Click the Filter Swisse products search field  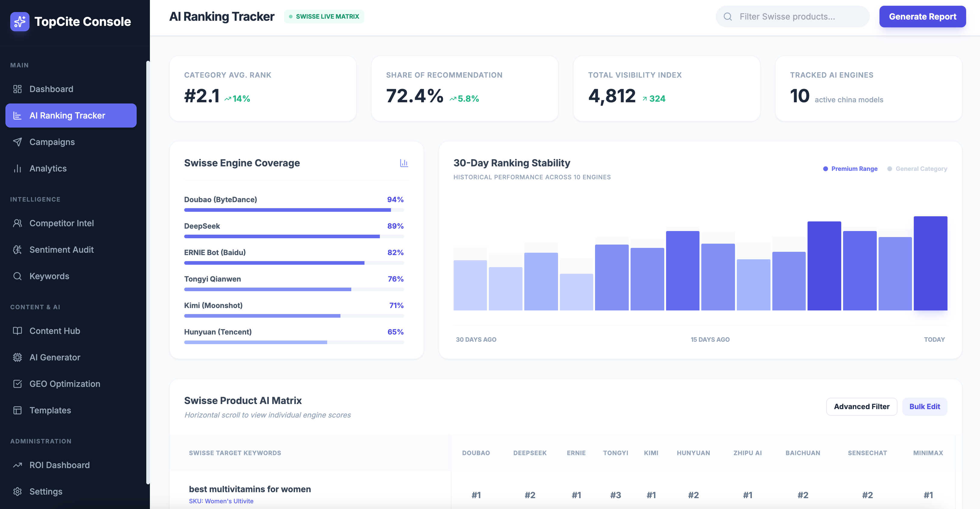[x=792, y=16]
